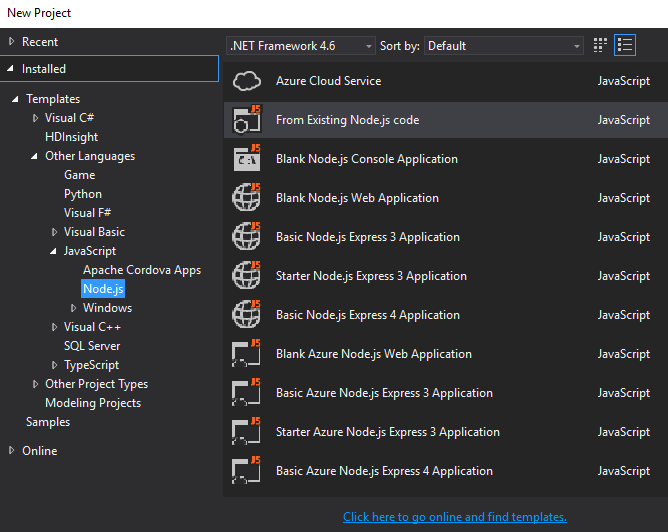Expand the Visual Basic node arrow
The image size is (668, 532).
(54, 232)
